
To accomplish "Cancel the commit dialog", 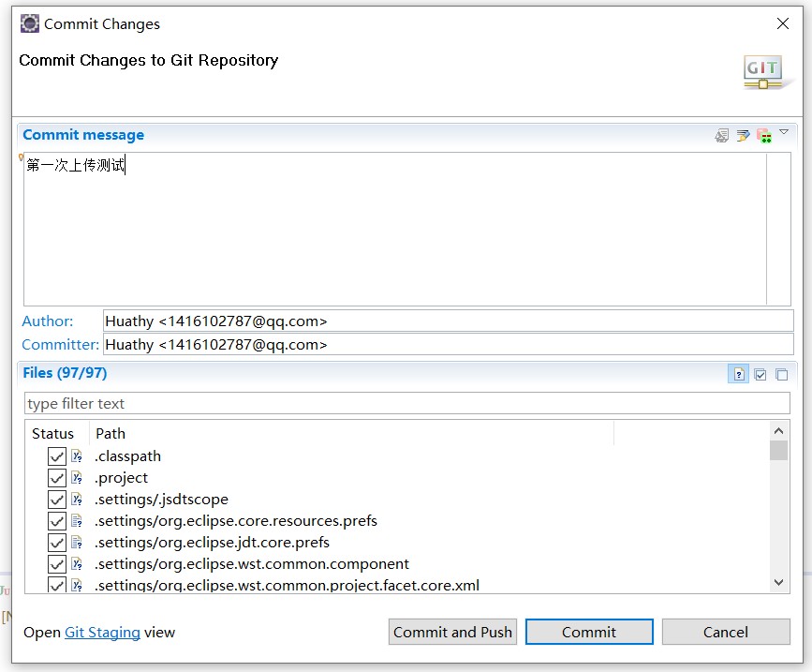I will 726,632.
